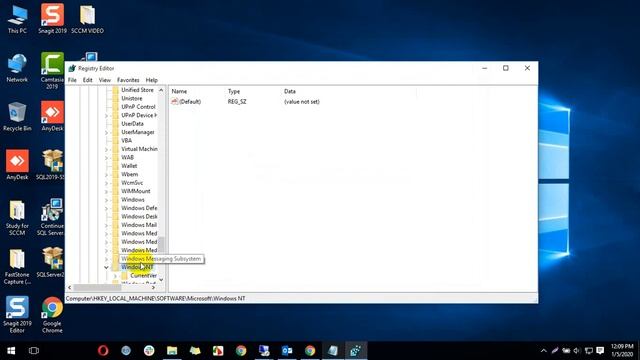Open FastStone Capture desktop folder

pos(17,266)
